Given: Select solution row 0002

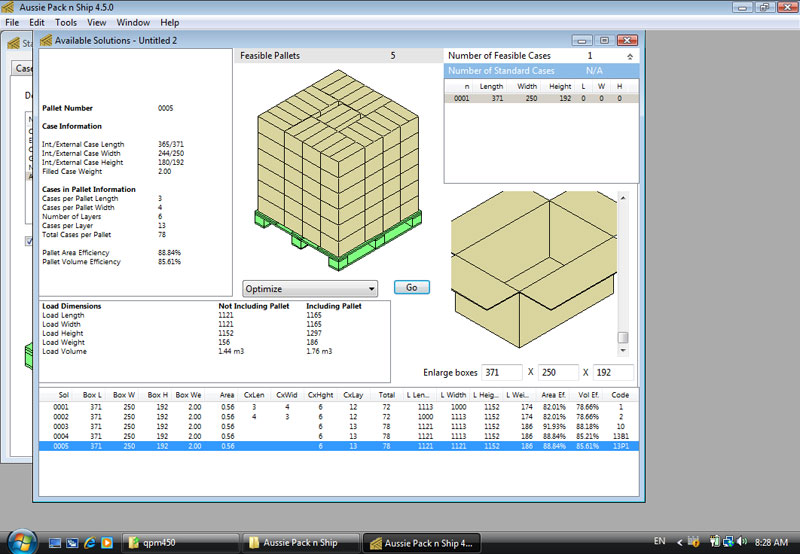Looking at the screenshot, I should point(339,417).
